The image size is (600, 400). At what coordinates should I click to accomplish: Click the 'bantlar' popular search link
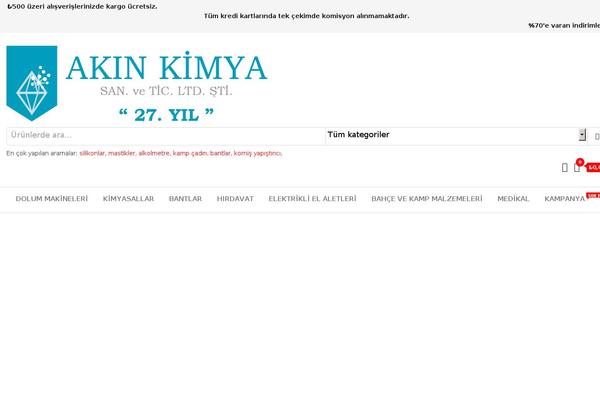pos(220,153)
